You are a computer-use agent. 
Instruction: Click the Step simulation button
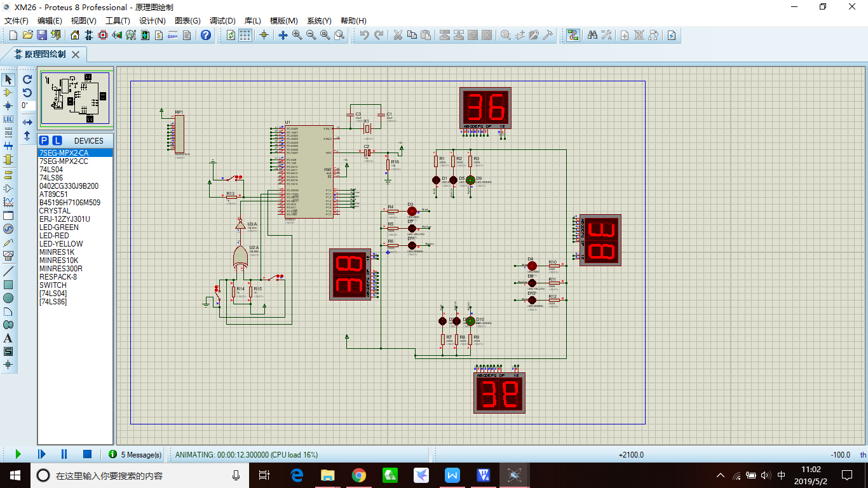tap(41, 454)
